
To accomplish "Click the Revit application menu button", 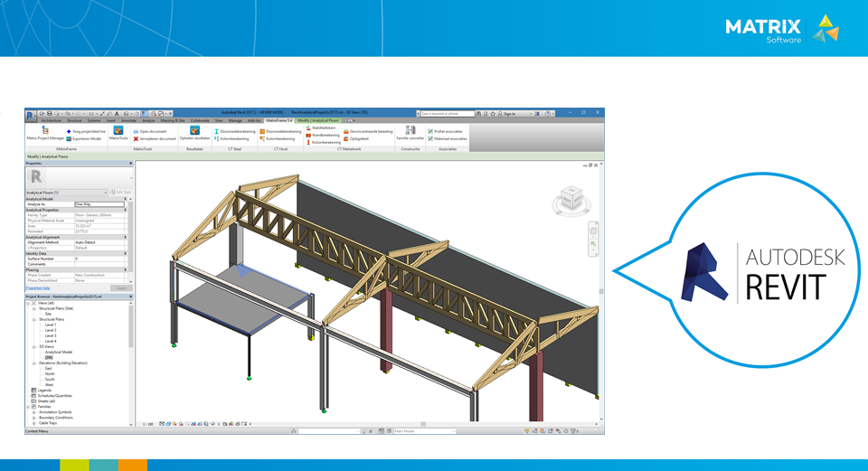I will pos(31,116).
